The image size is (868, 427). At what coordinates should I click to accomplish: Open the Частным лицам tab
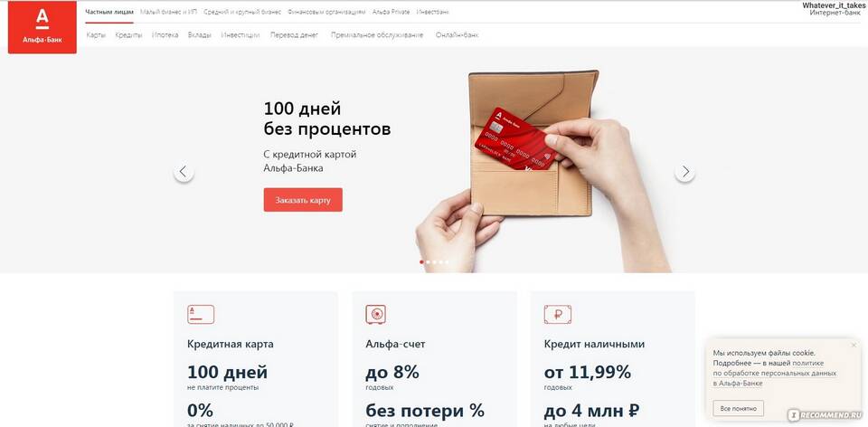(109, 12)
